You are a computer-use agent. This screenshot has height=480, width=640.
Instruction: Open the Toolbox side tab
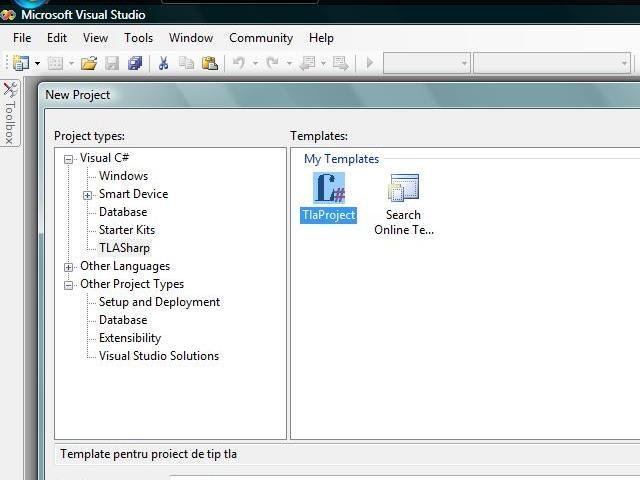(x=10, y=113)
